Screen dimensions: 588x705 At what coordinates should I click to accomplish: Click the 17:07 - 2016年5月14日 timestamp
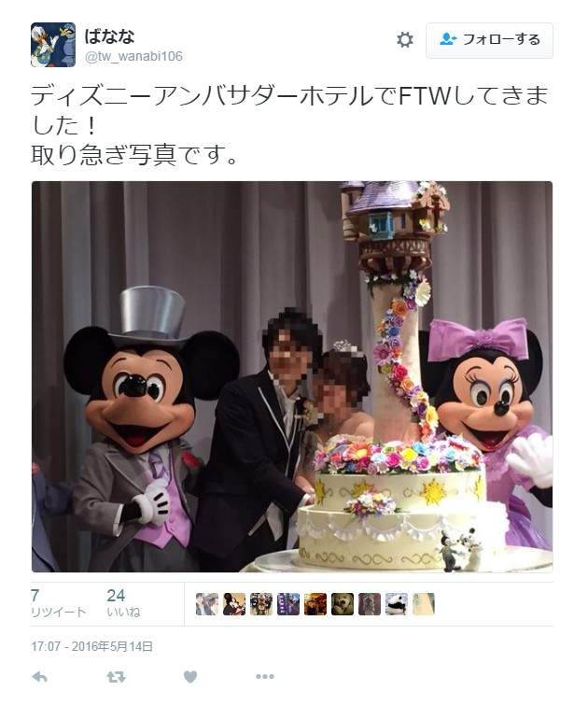pyautogui.click(x=91, y=646)
